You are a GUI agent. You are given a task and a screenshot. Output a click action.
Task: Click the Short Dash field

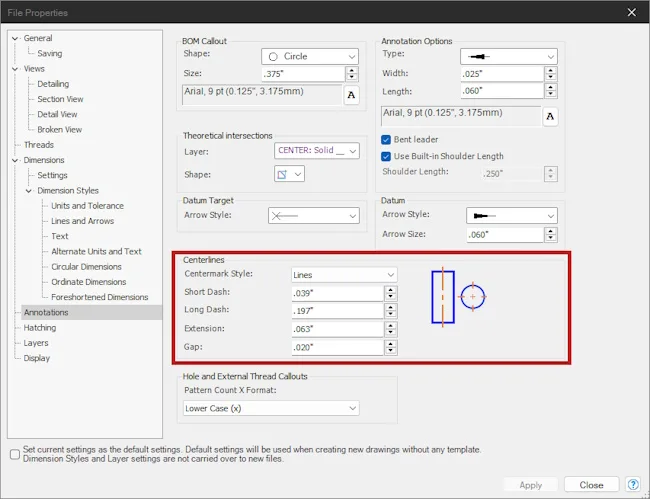coord(338,293)
